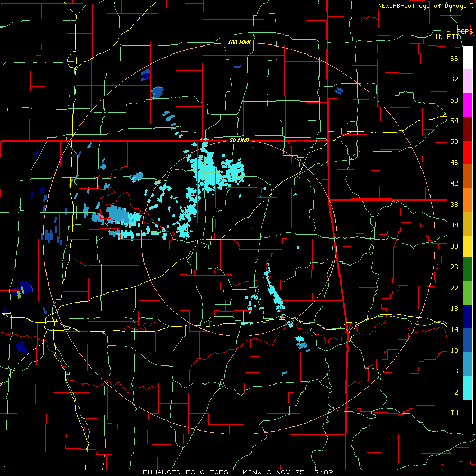Pick the dark red (maroon) legend swatch

467,129
